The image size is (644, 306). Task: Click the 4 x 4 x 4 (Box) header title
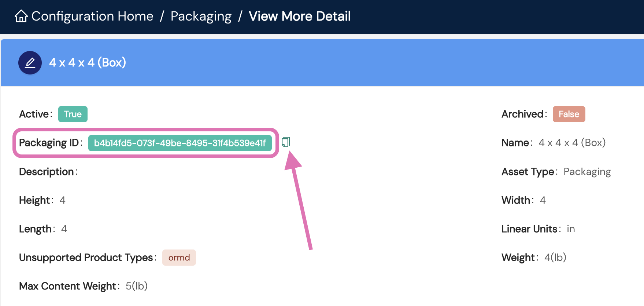[x=88, y=62]
